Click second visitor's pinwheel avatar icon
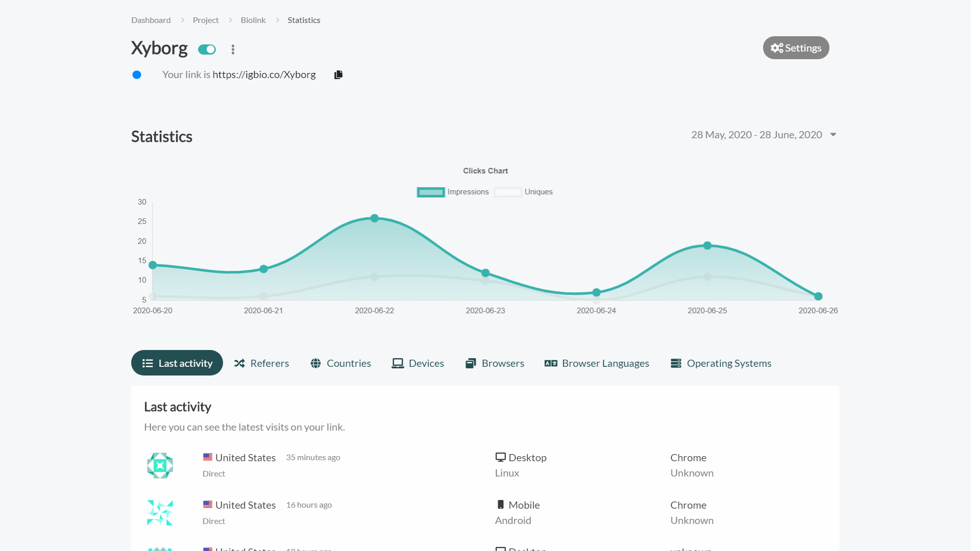Viewport: 980px width, 551px height. click(160, 513)
